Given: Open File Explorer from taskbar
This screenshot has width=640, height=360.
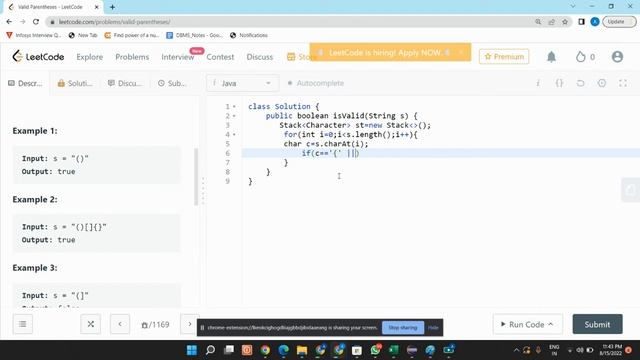Looking at the screenshot, I should coord(302,350).
